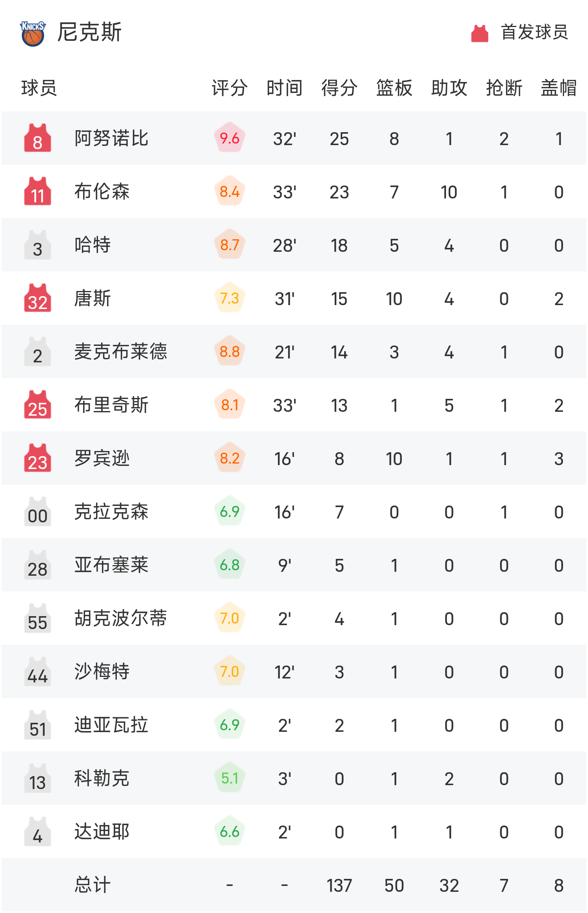The width and height of the screenshot is (588, 913).
Task: Click jersey number 11 icon for 布伦森
Action: [x=38, y=191]
